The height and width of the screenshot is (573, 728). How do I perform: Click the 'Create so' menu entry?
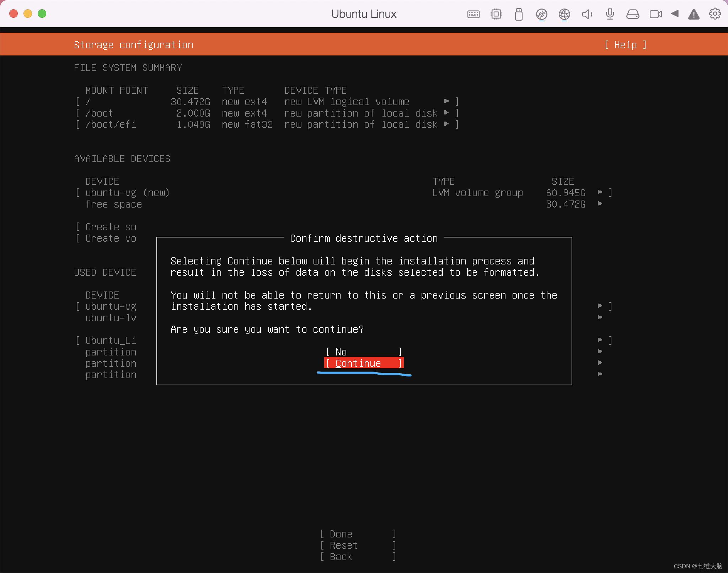click(111, 227)
